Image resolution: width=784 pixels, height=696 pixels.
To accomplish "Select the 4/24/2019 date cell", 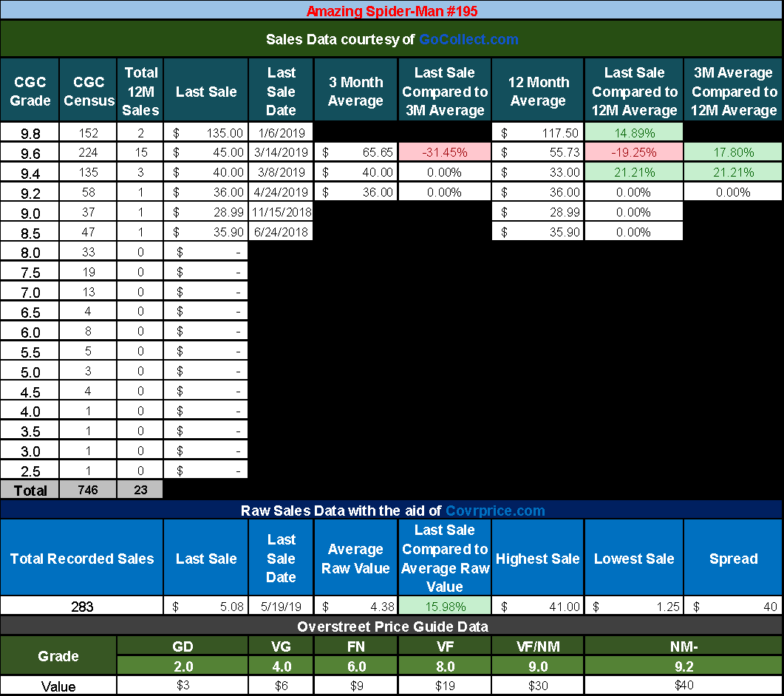I will pyautogui.click(x=281, y=193).
